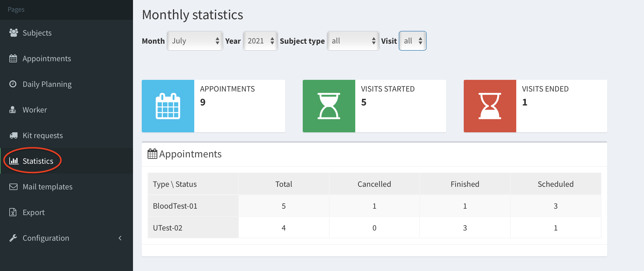Click the Export spreadsheet file icon
Screen dimensions: 644x271
click(13, 212)
